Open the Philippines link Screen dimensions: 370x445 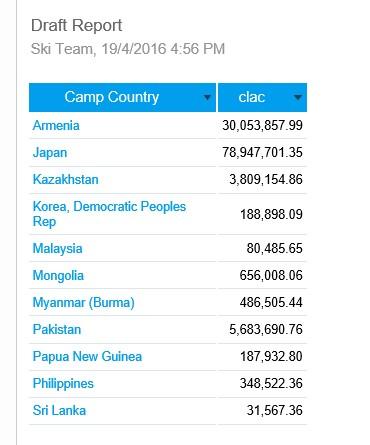[x=63, y=384]
